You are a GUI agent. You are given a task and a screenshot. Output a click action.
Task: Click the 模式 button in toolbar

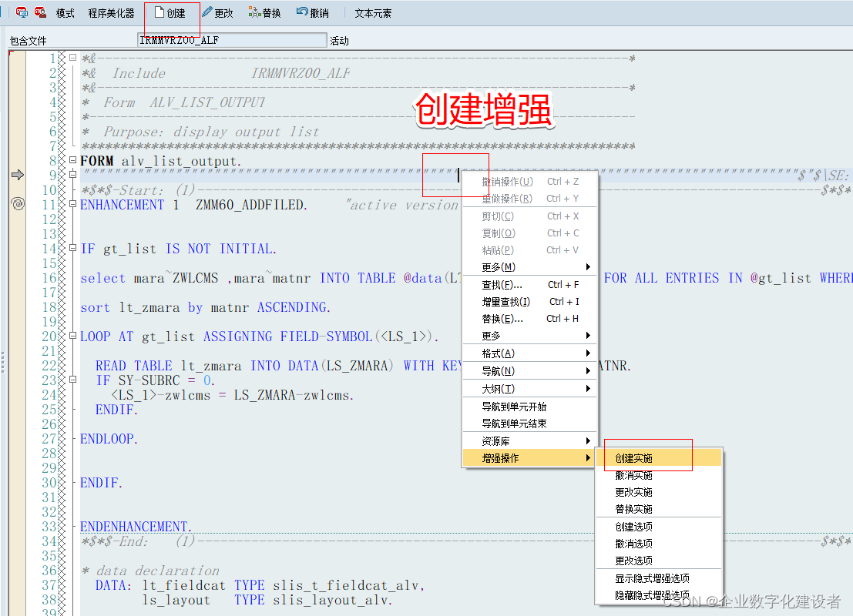[x=64, y=12]
